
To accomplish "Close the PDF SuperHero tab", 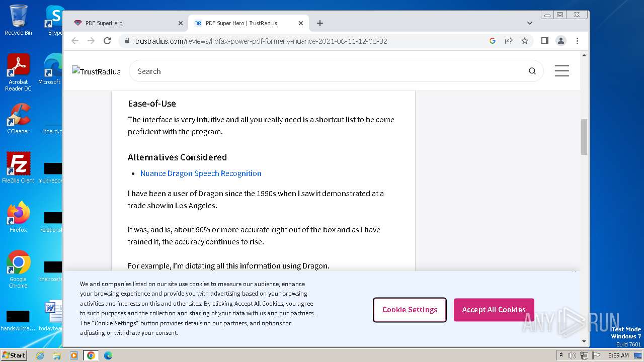I will [181, 23].
